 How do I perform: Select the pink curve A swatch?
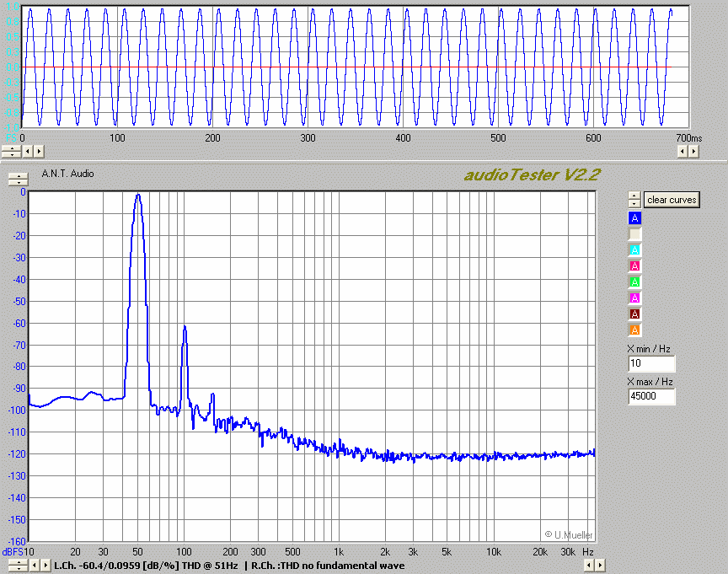(x=635, y=266)
